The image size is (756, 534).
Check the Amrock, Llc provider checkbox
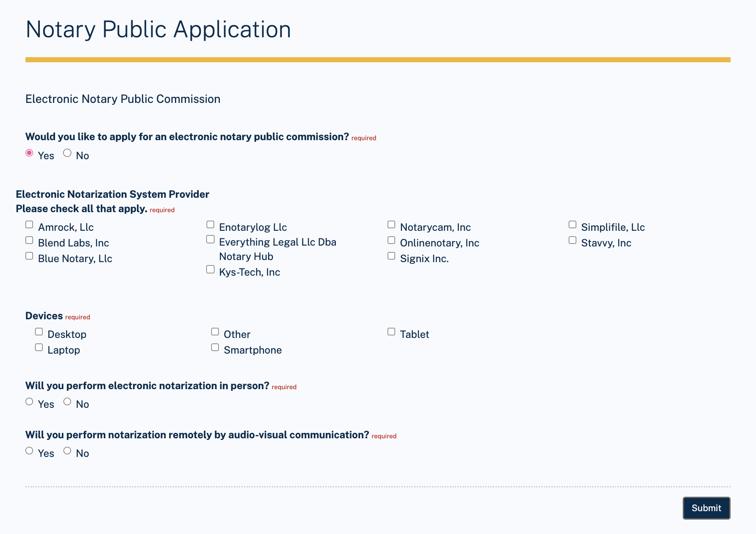(x=29, y=224)
